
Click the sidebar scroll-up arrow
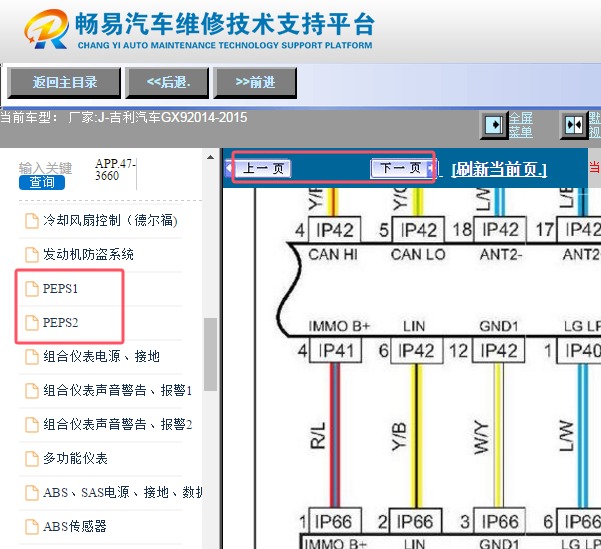[x=210, y=157]
